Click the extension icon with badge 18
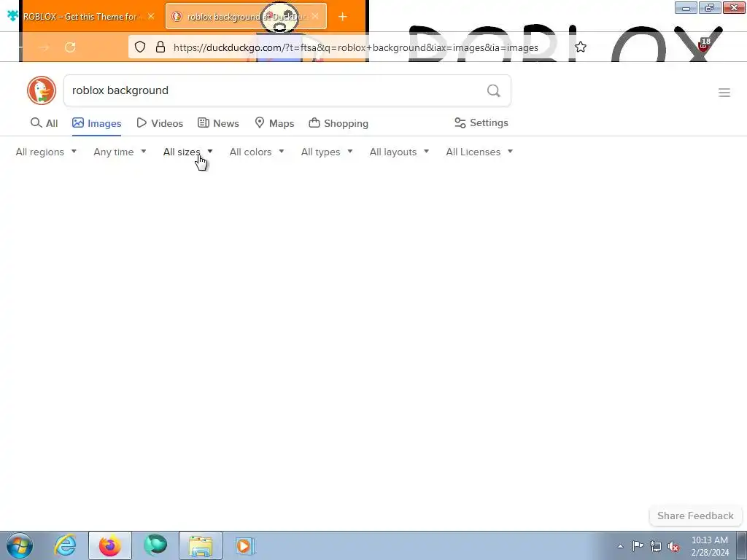Viewport: 747px width, 560px height. 704,45
